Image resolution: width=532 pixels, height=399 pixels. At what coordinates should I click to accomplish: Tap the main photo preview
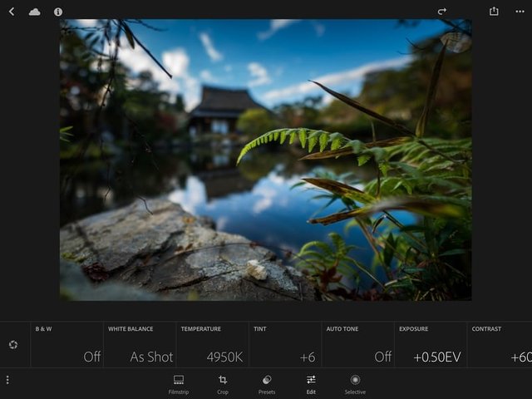click(x=266, y=160)
